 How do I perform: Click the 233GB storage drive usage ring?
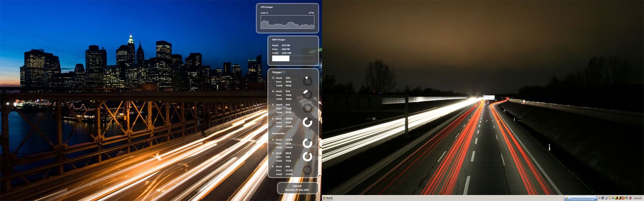(307, 122)
